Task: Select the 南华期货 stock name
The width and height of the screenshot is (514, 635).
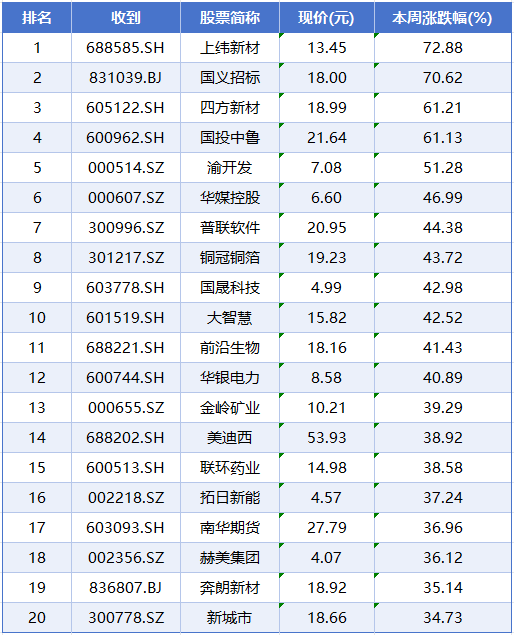Action: (x=230, y=528)
